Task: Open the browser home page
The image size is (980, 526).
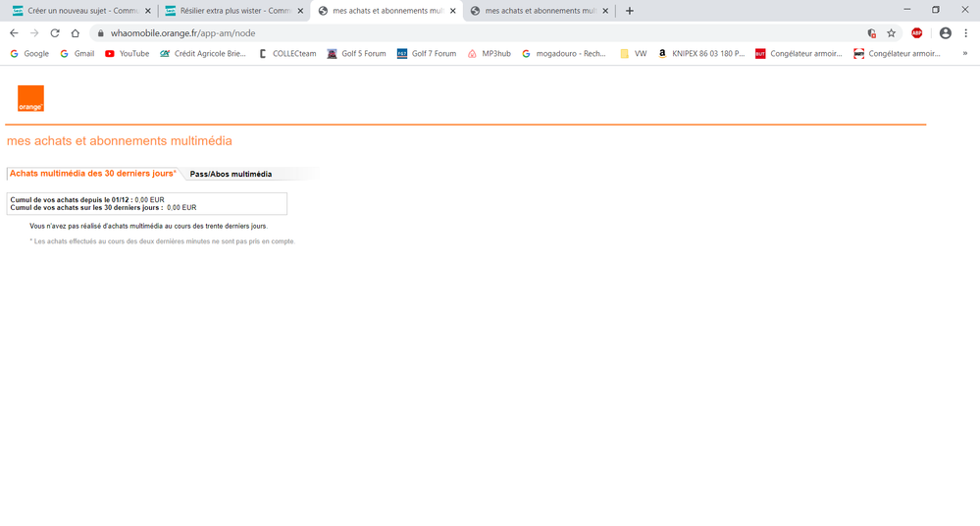Action: tap(76, 33)
